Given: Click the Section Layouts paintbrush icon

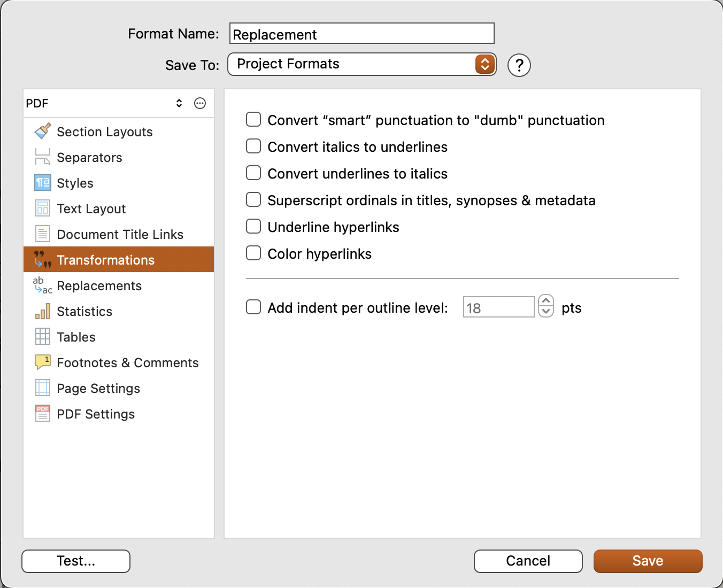Looking at the screenshot, I should point(43,131).
